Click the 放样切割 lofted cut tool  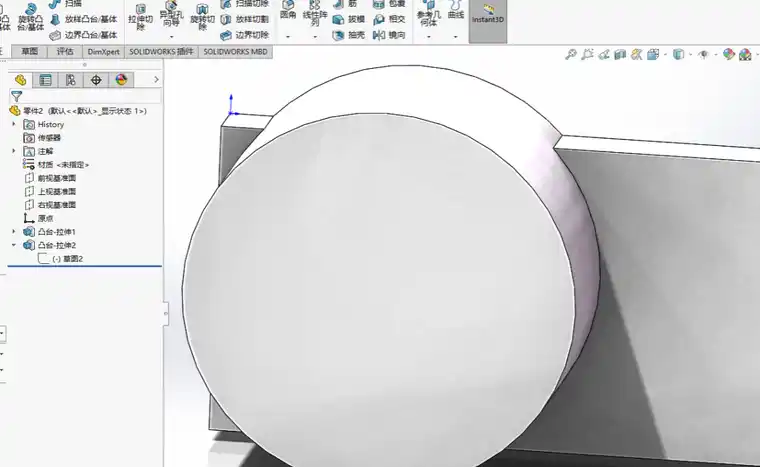coord(245,19)
